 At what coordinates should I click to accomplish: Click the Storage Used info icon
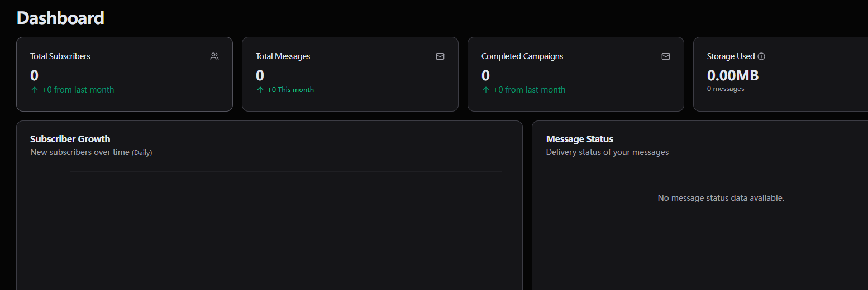pyautogui.click(x=761, y=56)
